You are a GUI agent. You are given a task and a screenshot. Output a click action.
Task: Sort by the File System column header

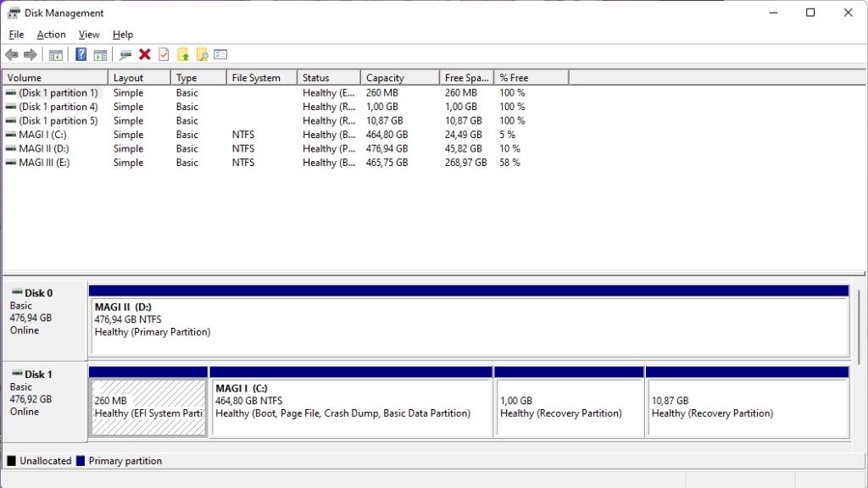(262, 77)
